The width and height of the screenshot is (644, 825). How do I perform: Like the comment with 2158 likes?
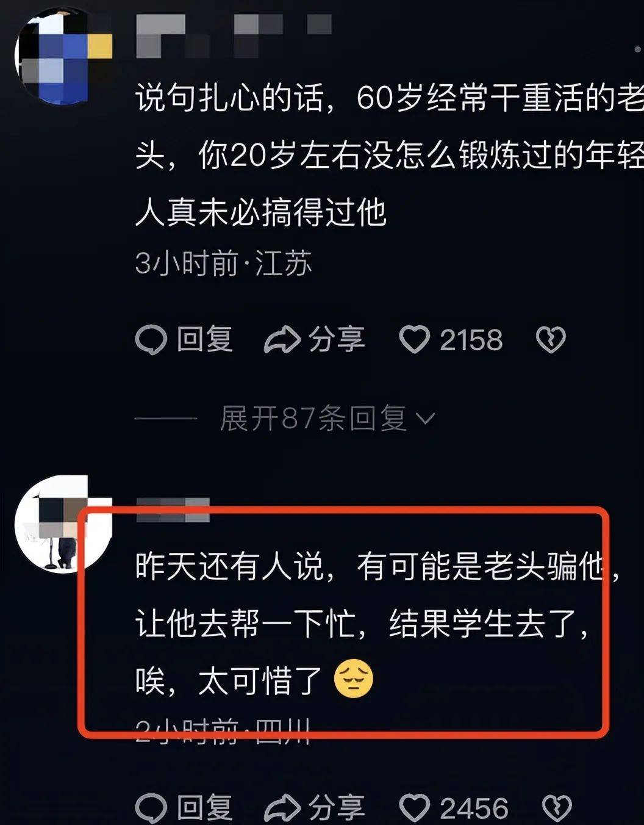(x=415, y=340)
